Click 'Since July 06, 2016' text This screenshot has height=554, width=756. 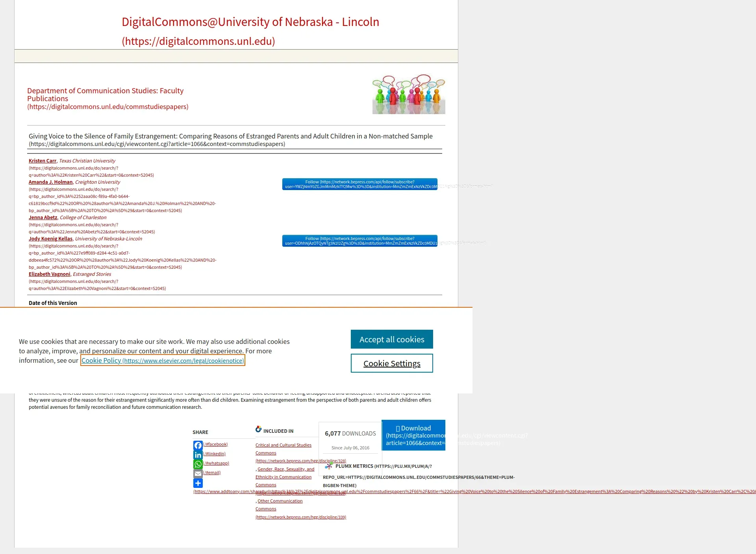coord(350,448)
